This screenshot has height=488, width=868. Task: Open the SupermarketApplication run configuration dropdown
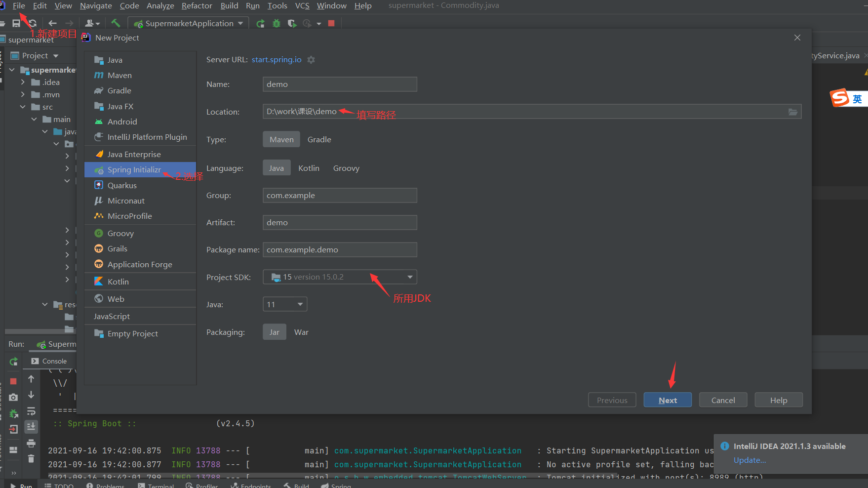coord(188,24)
